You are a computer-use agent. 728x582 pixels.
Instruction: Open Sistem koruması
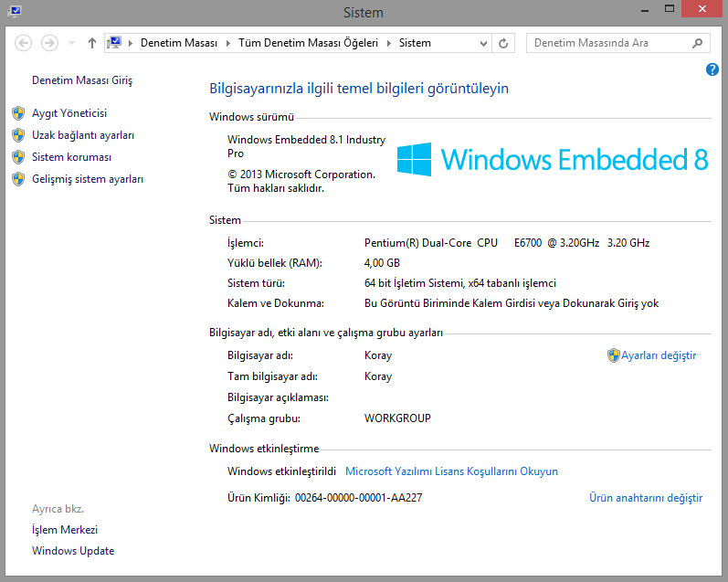[x=71, y=157]
